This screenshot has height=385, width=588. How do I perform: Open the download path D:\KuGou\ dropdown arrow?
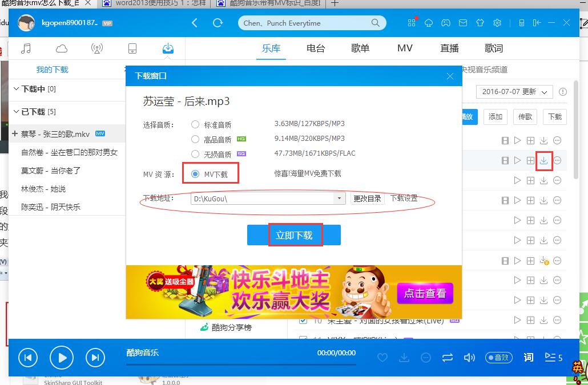pyautogui.click(x=339, y=198)
